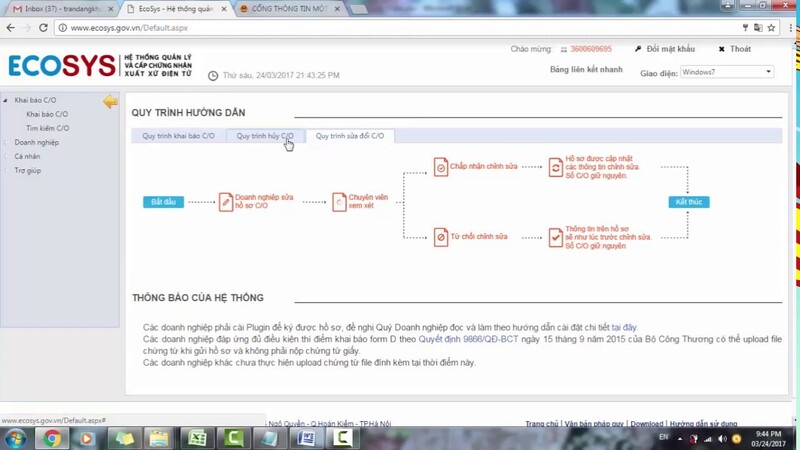The width and height of the screenshot is (800, 450).
Task: Collapse the Khai báo C/O tree node
Action: click(x=6, y=101)
